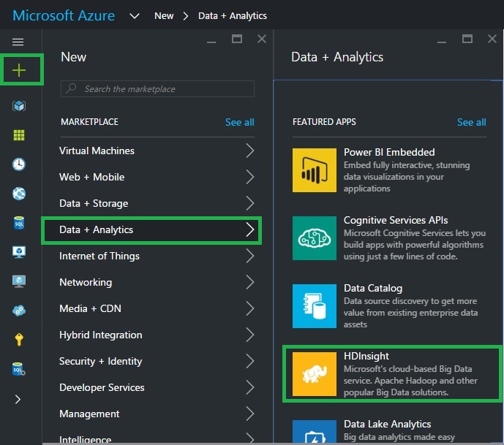Open HDInsight elephant icon tile
The height and width of the screenshot is (445, 504).
pos(315,374)
